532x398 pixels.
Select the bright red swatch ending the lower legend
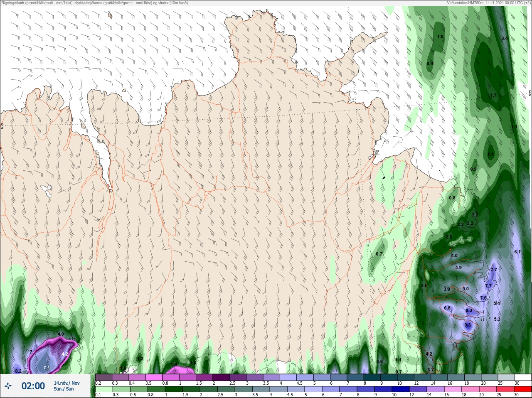point(523,389)
